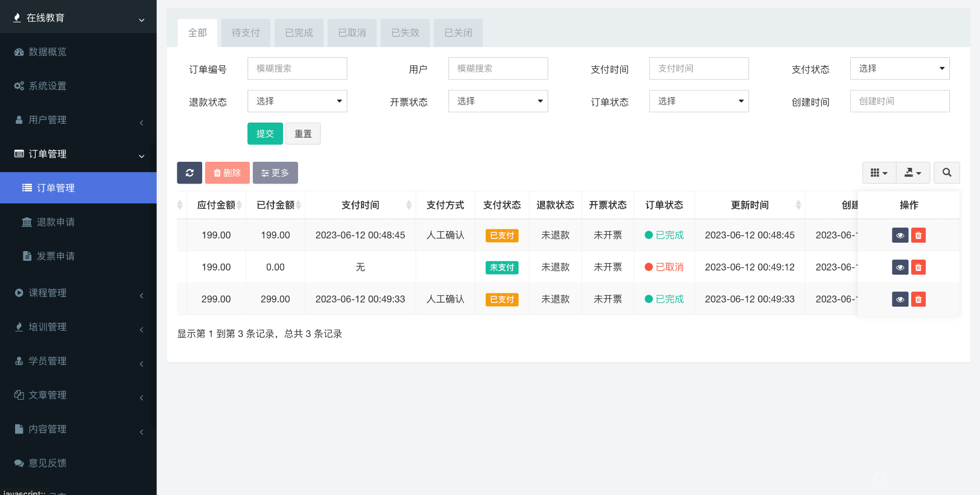Sort by 更新时间 column arrows

[798, 205]
